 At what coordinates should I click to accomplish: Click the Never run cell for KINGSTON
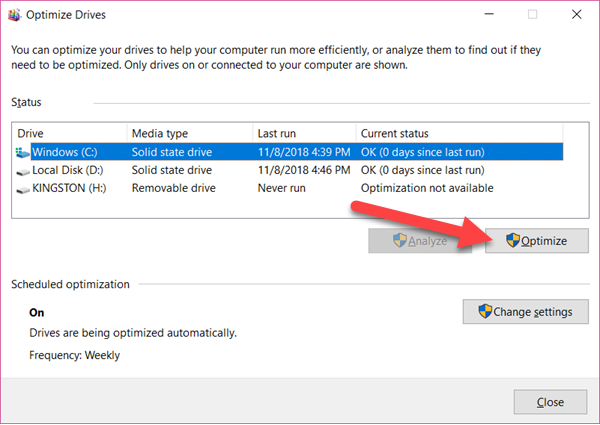coord(282,188)
